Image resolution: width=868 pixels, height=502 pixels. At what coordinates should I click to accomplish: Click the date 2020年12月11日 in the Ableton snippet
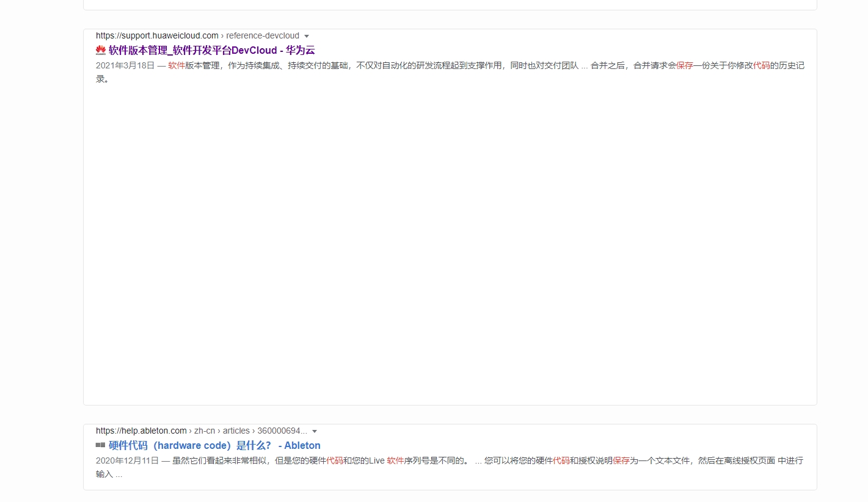tap(129, 460)
